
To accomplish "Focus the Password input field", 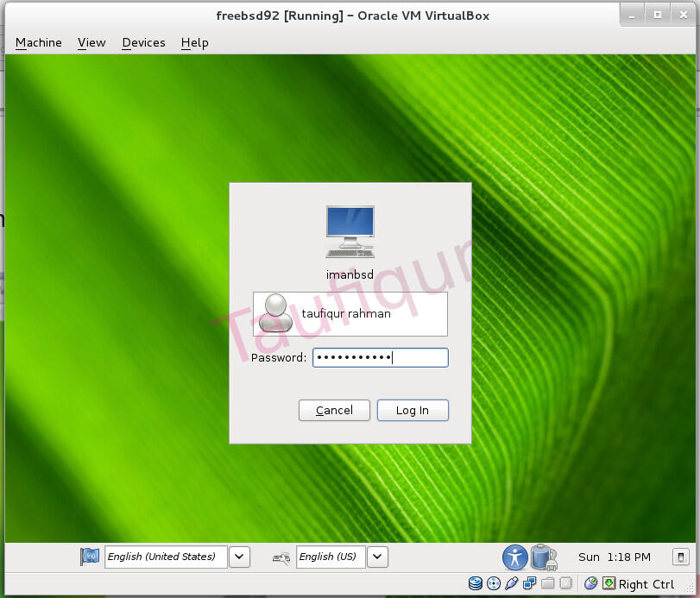I will click(381, 357).
